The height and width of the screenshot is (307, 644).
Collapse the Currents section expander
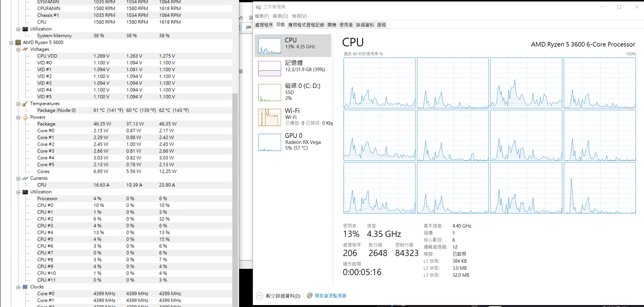click(x=18, y=178)
